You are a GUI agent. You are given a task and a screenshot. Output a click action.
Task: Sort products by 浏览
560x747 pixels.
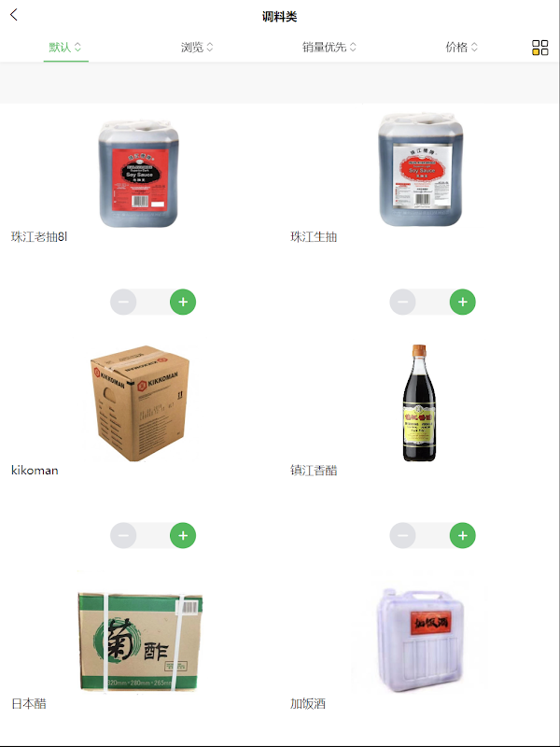click(197, 48)
